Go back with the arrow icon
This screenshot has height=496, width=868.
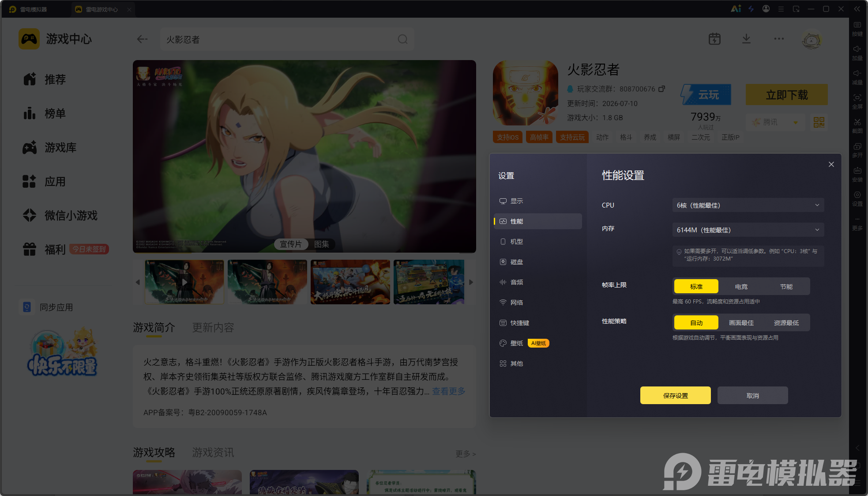[x=142, y=39]
